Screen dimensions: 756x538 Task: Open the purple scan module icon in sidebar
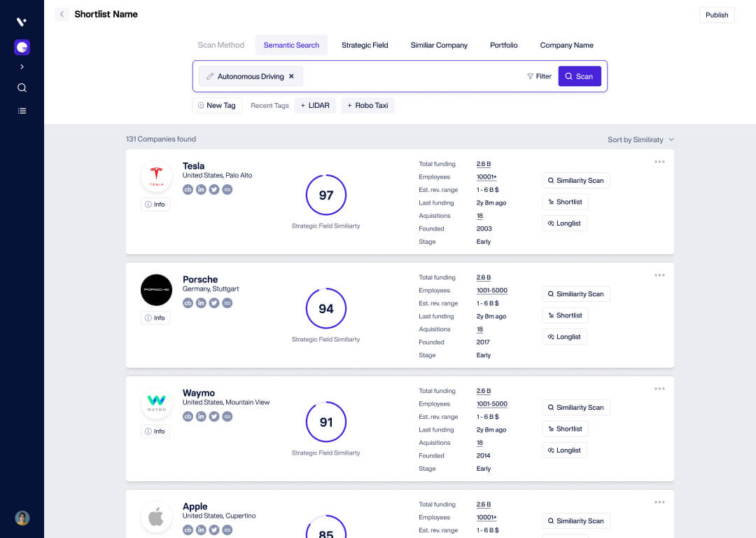22,48
